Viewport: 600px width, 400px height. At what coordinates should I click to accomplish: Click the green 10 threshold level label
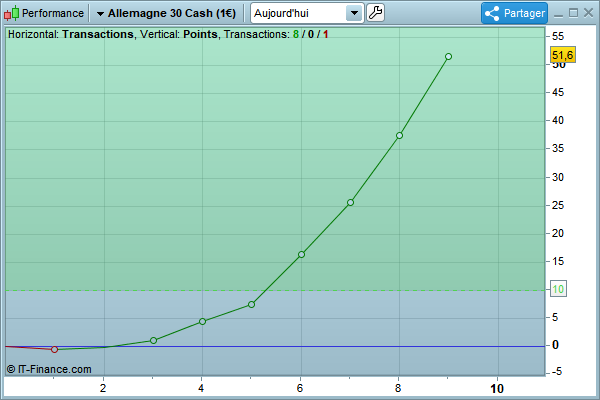pyautogui.click(x=558, y=289)
